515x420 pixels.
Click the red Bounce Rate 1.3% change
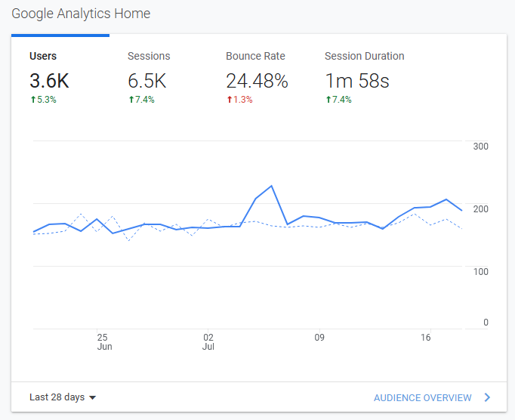[x=240, y=100]
